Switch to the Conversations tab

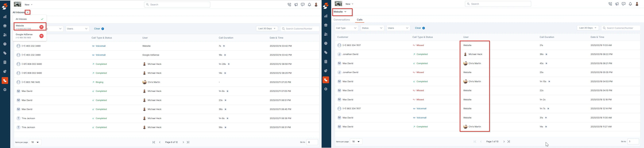tap(341, 20)
